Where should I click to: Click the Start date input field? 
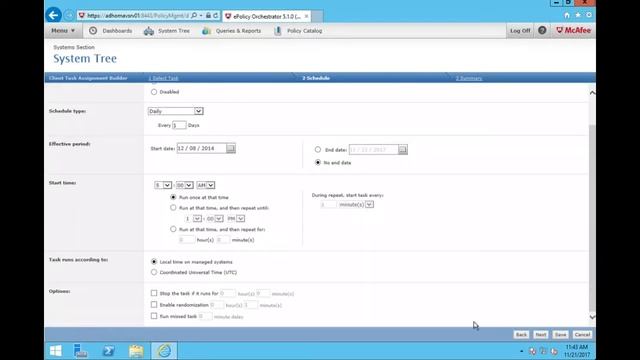coord(202,148)
